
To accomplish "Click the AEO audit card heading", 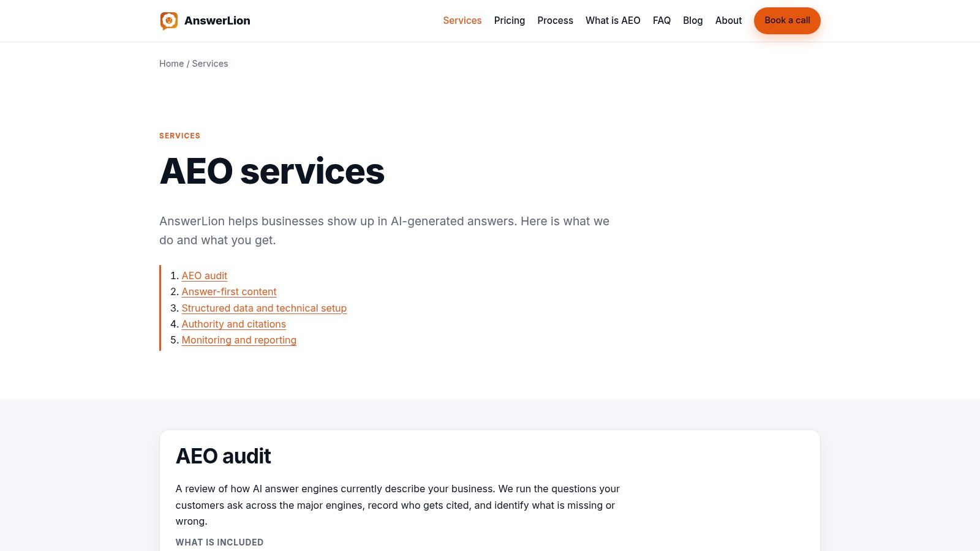I will [x=223, y=456].
